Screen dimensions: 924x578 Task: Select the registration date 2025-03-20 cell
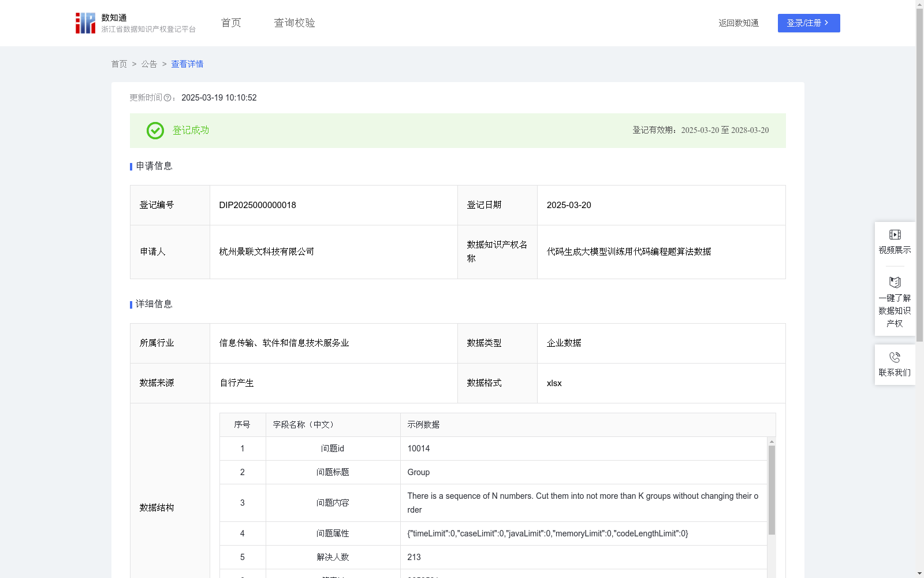tap(661, 205)
